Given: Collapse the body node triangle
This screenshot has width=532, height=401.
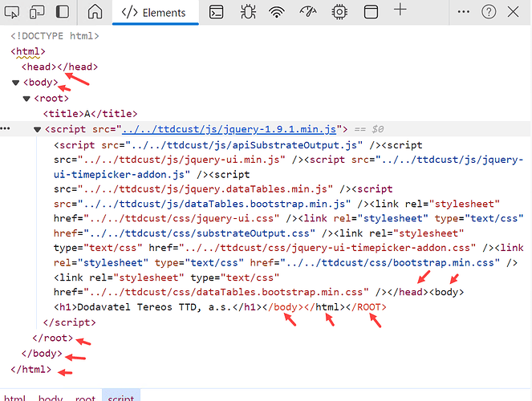Looking at the screenshot, I should pyautogui.click(x=15, y=83).
